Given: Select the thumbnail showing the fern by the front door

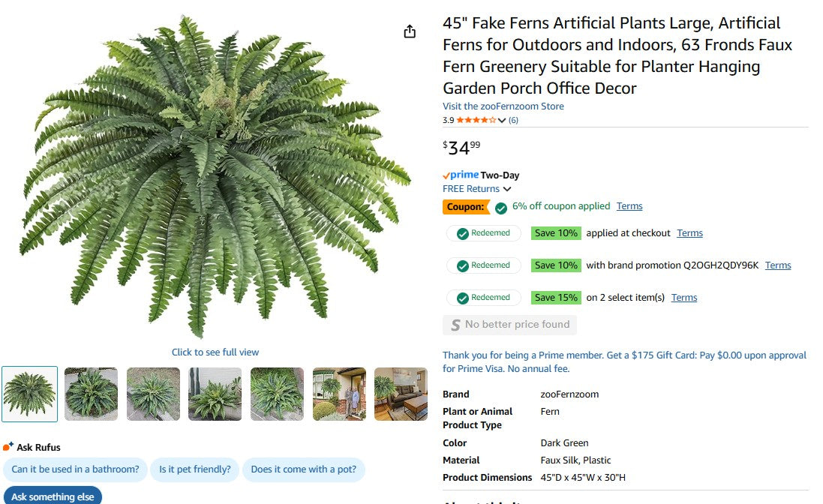Looking at the screenshot, I should (339, 394).
